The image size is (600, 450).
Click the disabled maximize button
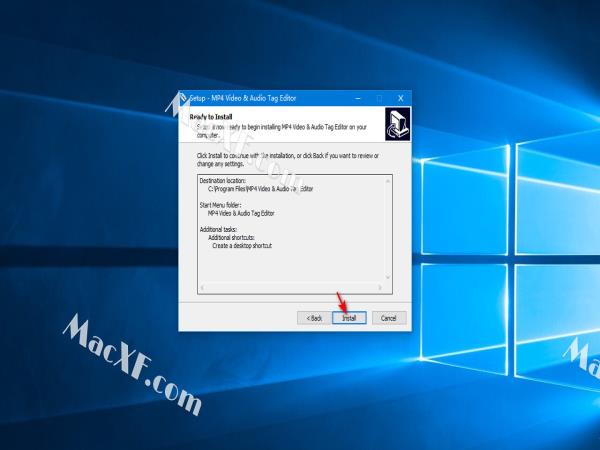tap(380, 98)
